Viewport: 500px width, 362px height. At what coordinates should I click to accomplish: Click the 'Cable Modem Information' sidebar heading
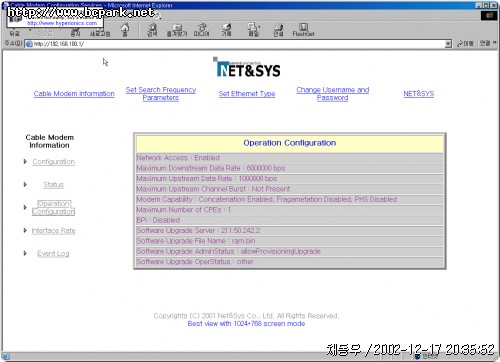pyautogui.click(x=49, y=141)
